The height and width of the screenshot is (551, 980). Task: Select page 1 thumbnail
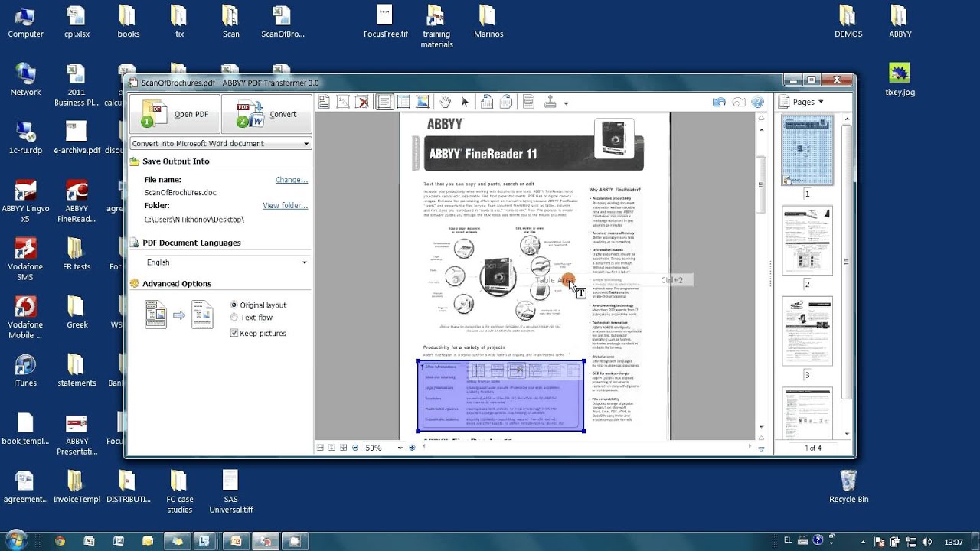807,150
